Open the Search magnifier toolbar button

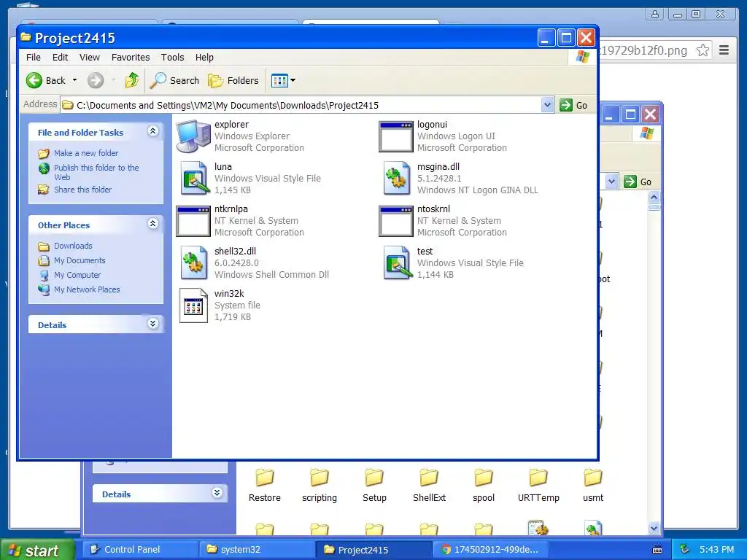pos(174,80)
